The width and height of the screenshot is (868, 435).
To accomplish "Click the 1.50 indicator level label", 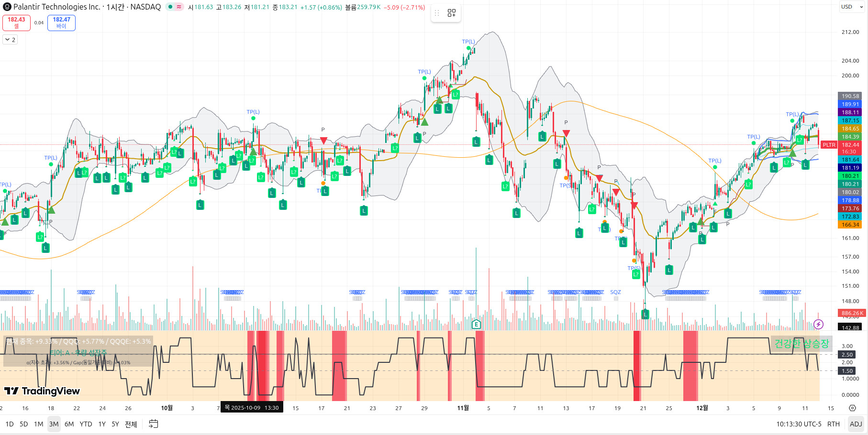I will 847,371.
